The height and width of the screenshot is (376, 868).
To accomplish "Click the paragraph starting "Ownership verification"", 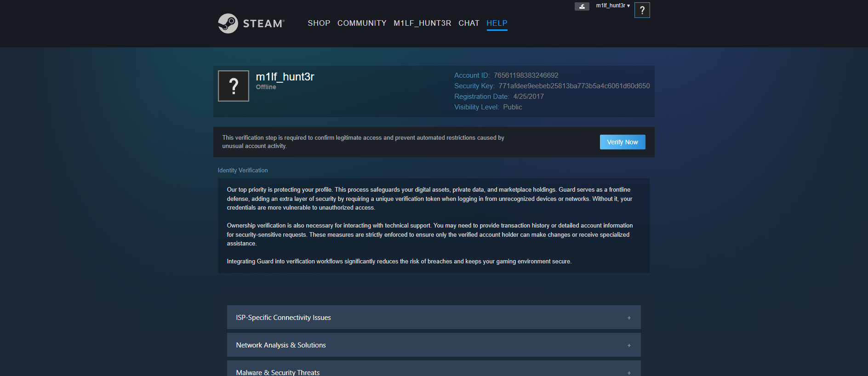I will point(430,234).
